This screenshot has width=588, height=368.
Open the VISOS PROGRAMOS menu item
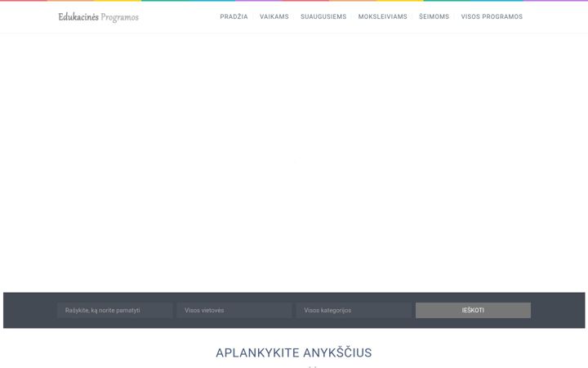[492, 16]
